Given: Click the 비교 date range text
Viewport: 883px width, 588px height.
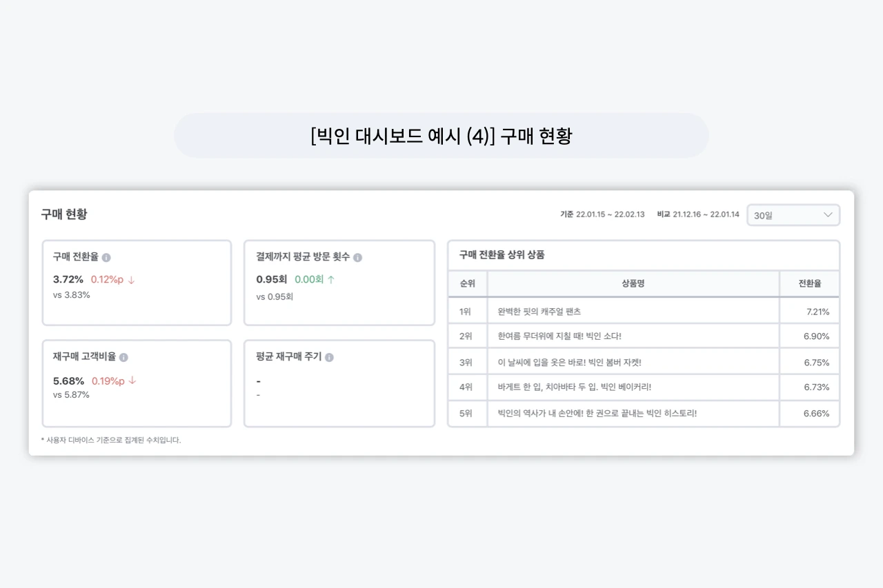Looking at the screenshot, I should pos(697,214).
